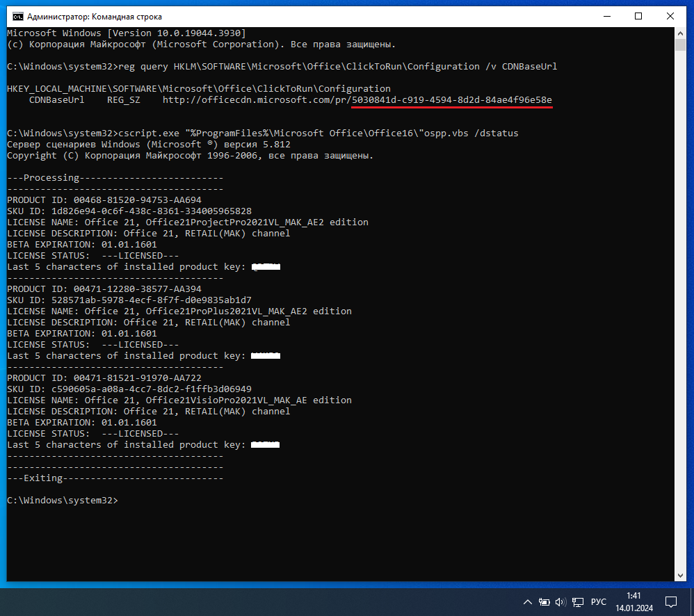Click the scrollbar up arrow
This screenshot has height=616, width=694.
tap(680, 33)
